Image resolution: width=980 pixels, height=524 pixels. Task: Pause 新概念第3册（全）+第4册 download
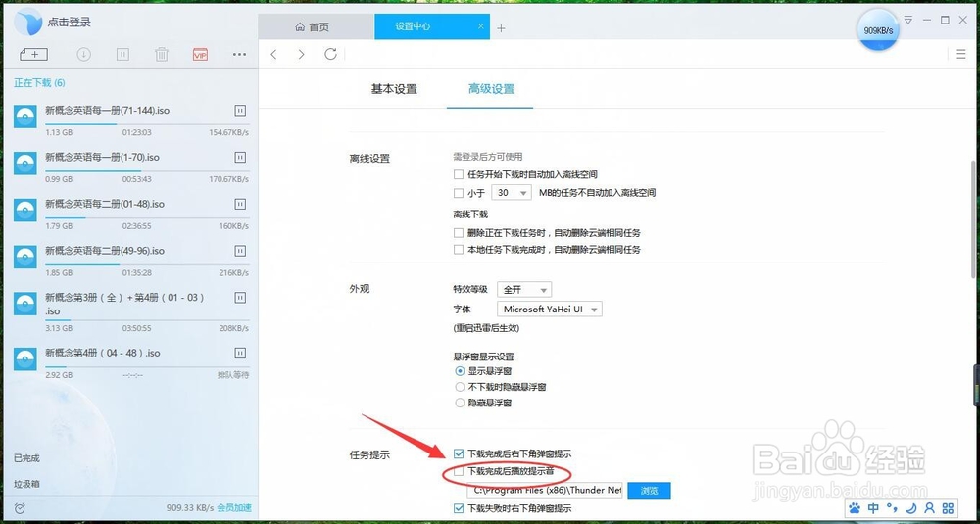[x=240, y=298]
